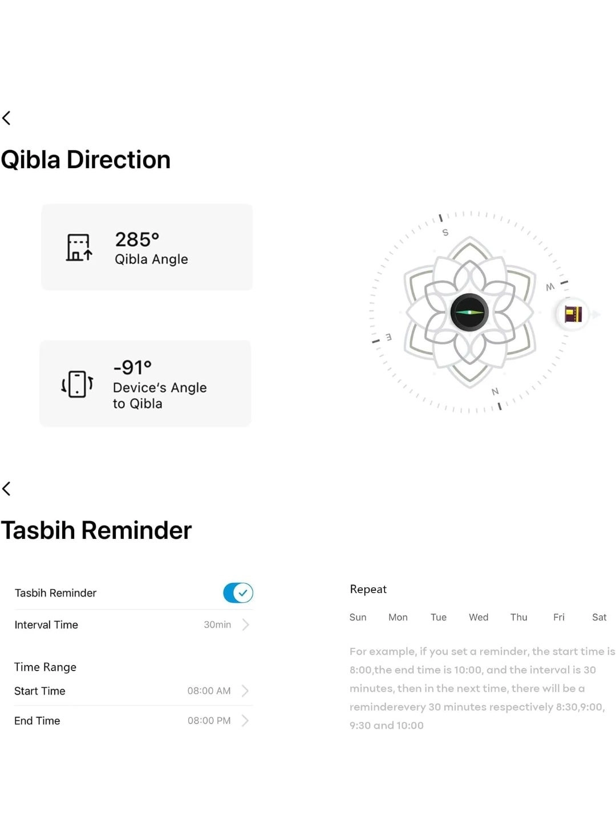Go back from Tasbih Reminder screen
Screen dimensions: 616x840
(7, 489)
